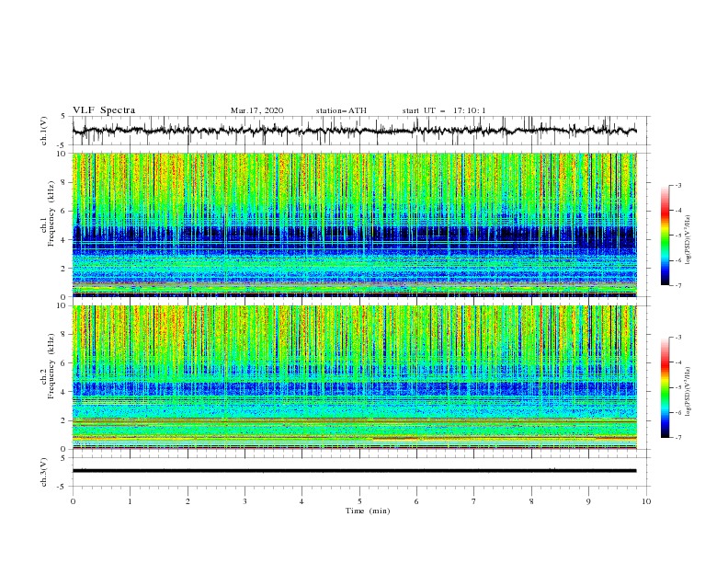This screenshot has width=728, height=563.
Task: Click the "start UT = 17:10:1" text
Action: pos(444,110)
